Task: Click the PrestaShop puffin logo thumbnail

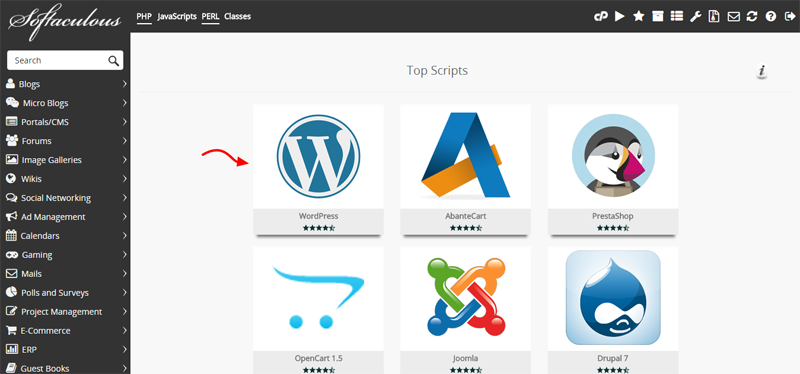Action: [613, 156]
